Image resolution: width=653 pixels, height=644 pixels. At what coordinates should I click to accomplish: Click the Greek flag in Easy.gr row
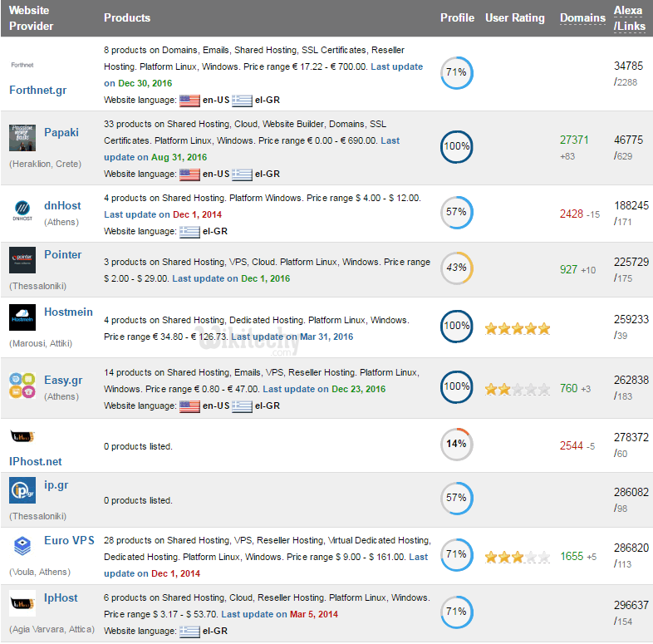tap(242, 406)
